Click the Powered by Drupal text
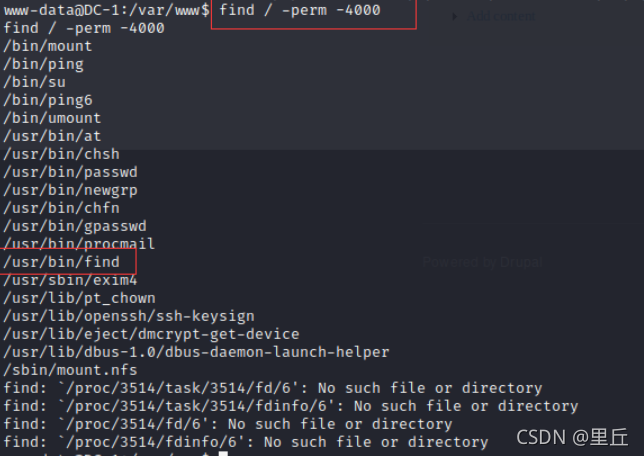 (483, 262)
